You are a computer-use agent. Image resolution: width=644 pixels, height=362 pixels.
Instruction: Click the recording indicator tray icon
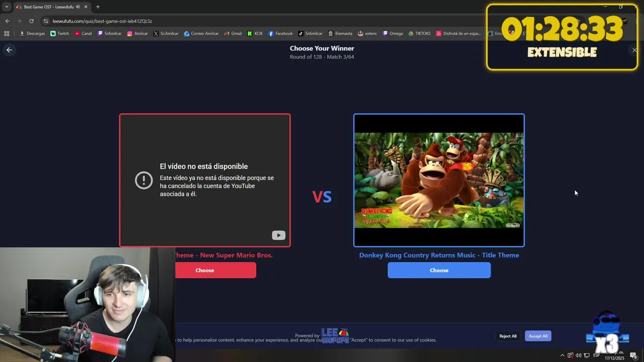570,355
